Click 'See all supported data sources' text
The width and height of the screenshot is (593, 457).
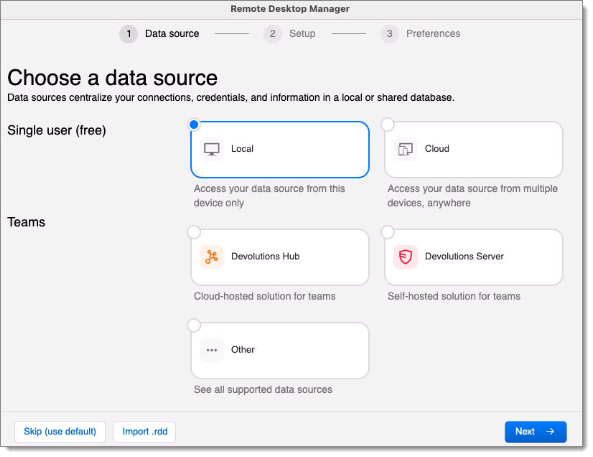(263, 390)
